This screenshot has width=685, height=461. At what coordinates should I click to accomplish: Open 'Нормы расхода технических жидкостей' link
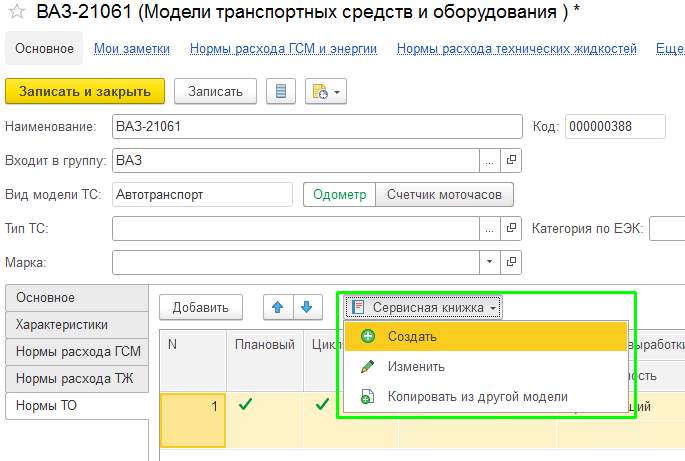coord(516,49)
